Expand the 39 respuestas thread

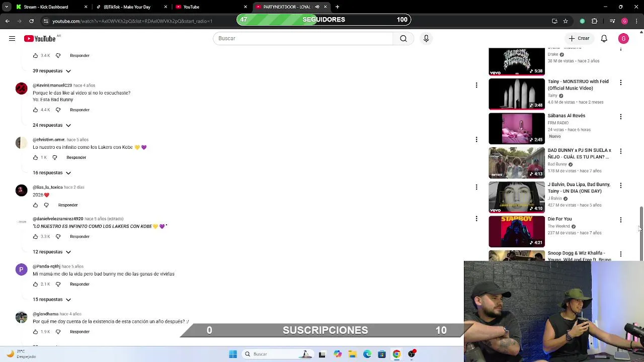coord(52,71)
